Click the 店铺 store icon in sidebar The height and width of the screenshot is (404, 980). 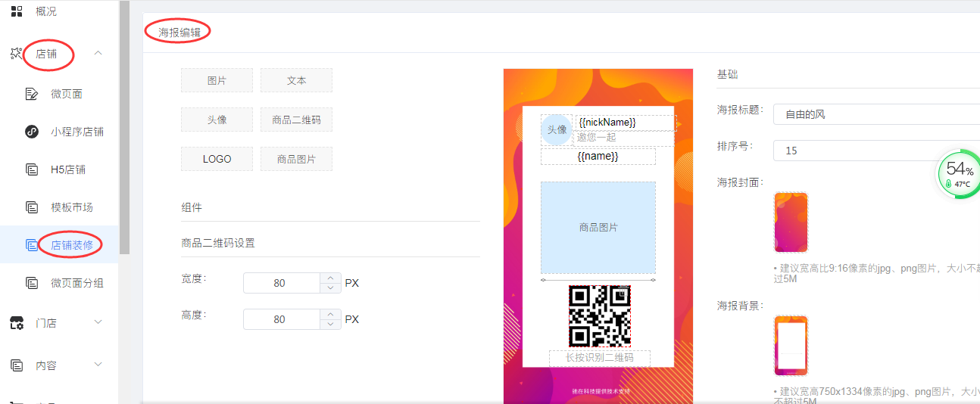17,54
